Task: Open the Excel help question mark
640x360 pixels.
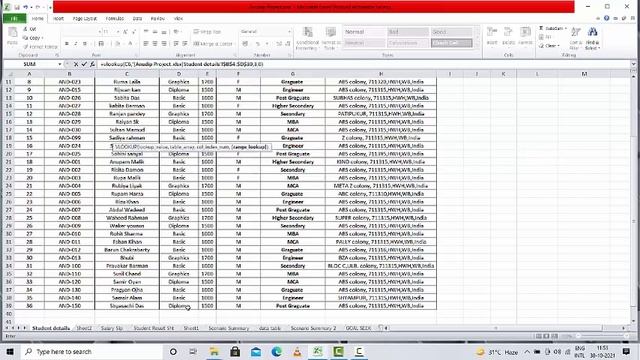Action: coord(607,18)
